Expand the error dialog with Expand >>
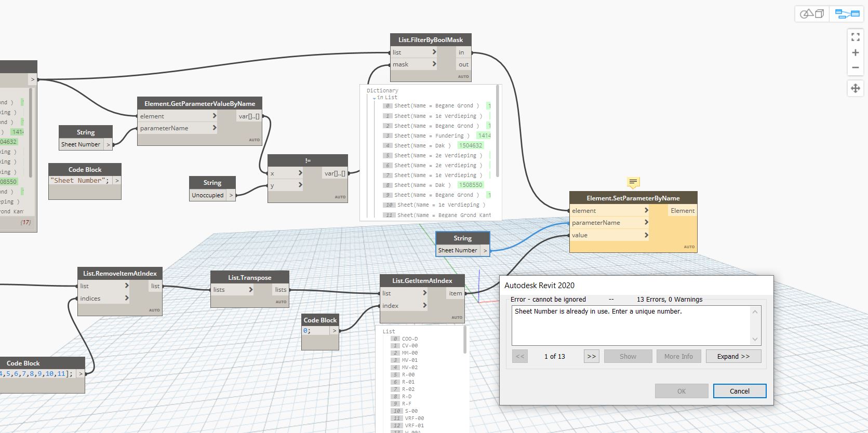868x433 pixels. (x=733, y=356)
